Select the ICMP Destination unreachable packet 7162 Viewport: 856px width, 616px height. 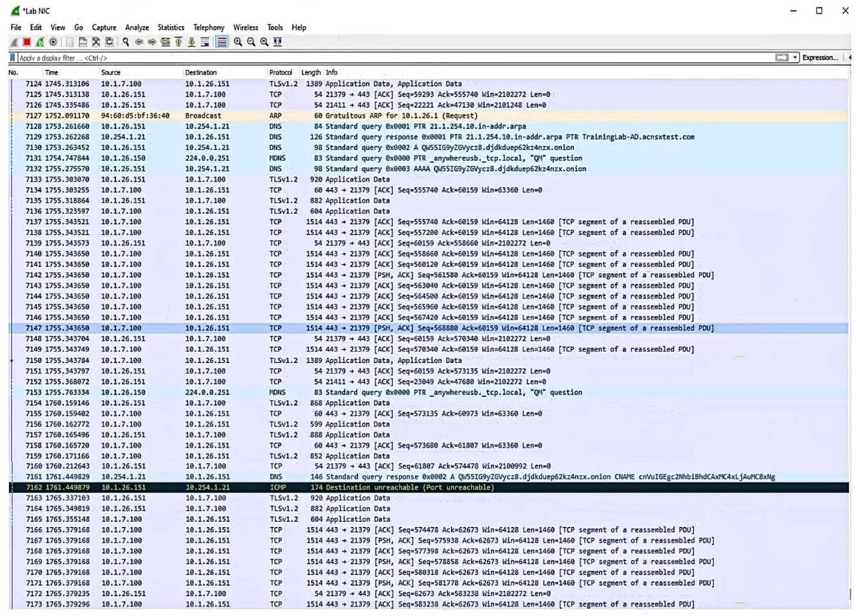point(259,487)
